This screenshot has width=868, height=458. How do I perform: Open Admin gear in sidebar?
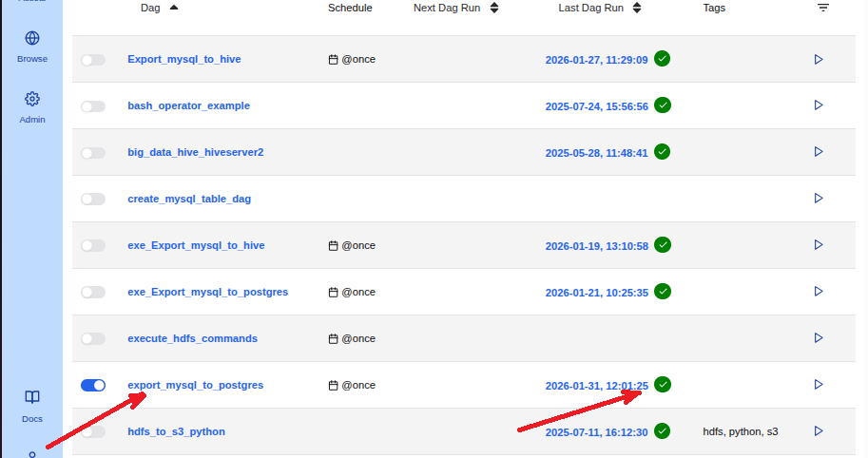click(32, 106)
